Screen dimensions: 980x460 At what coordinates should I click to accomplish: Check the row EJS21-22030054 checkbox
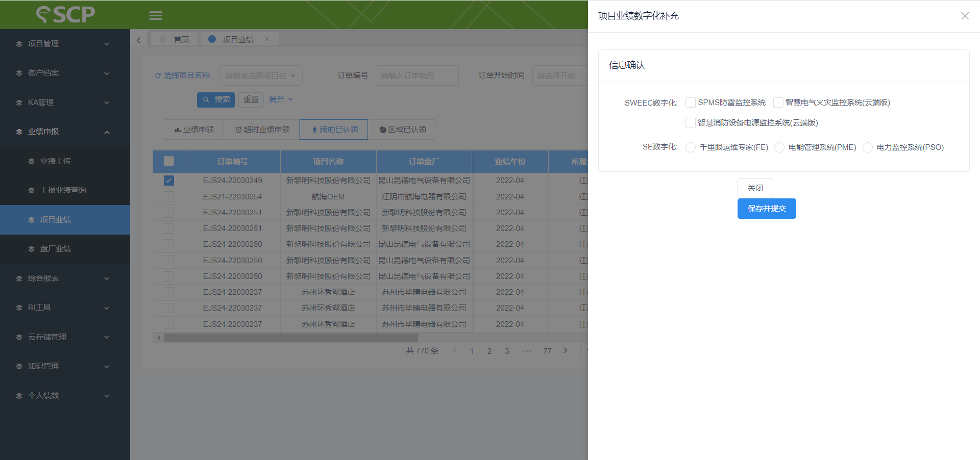169,196
